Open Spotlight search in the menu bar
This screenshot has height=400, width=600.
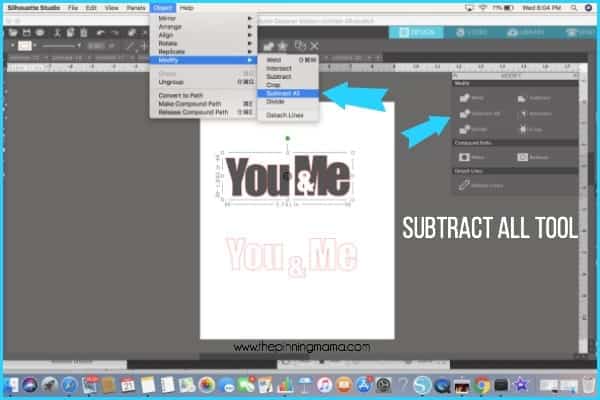point(574,8)
